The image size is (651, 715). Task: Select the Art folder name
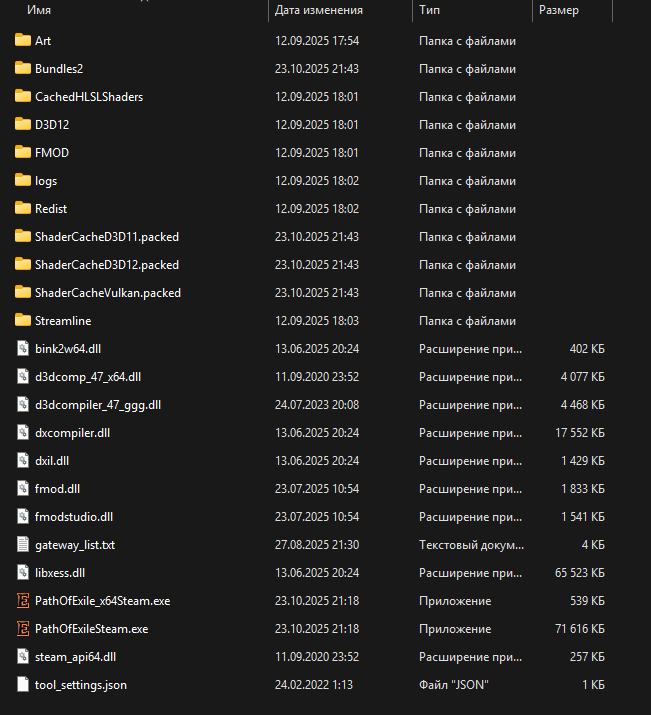(43, 41)
